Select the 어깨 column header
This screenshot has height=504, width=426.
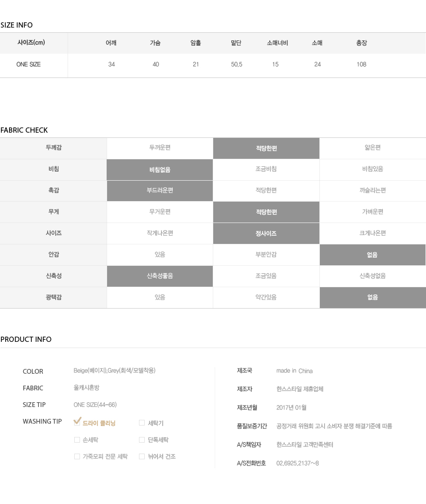click(111, 43)
